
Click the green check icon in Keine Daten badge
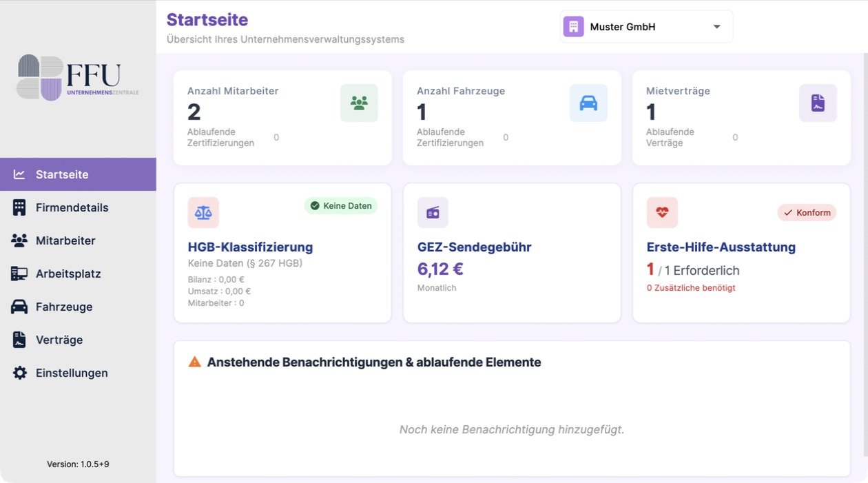[315, 205]
